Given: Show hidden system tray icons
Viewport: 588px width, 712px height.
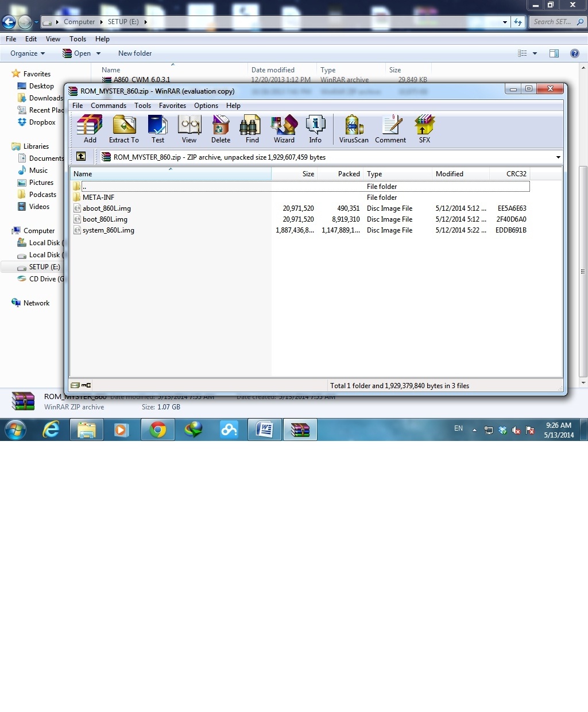Looking at the screenshot, I should (474, 429).
